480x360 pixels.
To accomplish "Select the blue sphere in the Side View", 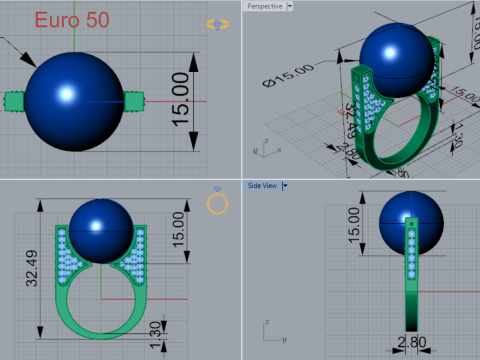I will (x=411, y=223).
